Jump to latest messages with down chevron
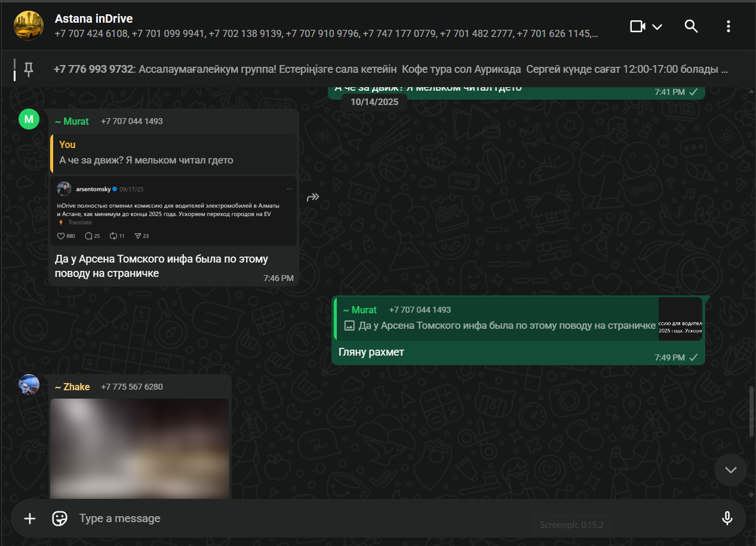The height and width of the screenshot is (546, 756). (x=730, y=470)
